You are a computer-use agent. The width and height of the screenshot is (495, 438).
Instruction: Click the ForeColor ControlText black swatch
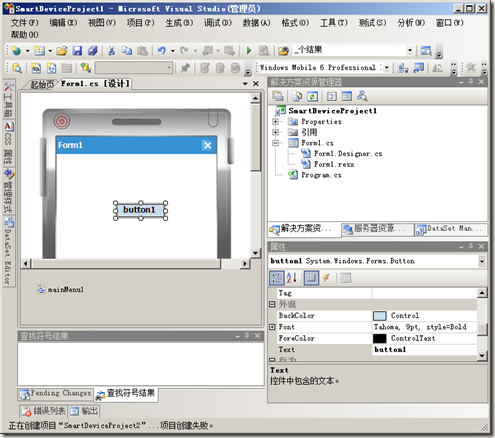pyautogui.click(x=380, y=338)
